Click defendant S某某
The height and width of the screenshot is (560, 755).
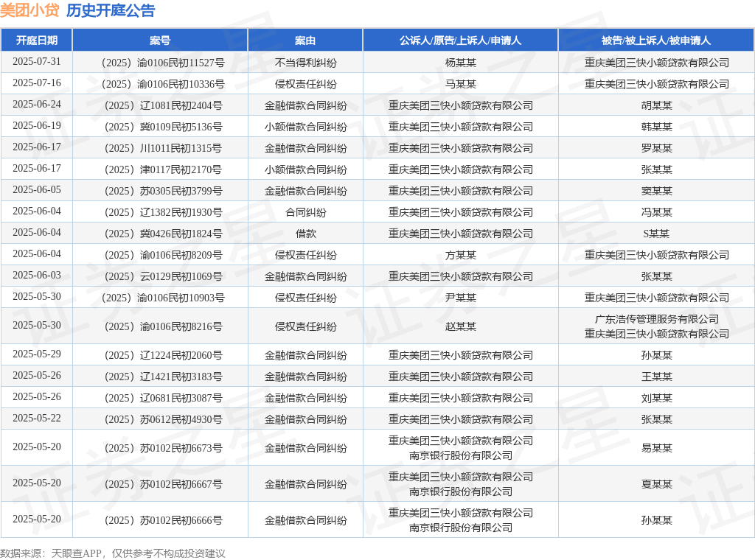656,234
